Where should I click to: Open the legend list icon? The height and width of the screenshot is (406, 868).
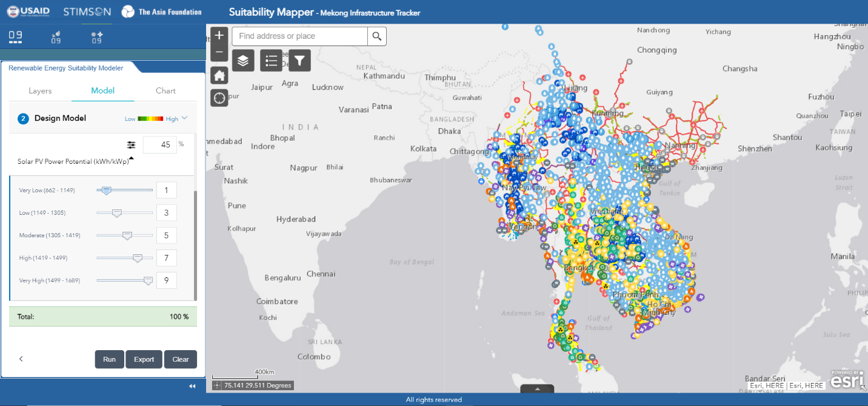(x=272, y=61)
